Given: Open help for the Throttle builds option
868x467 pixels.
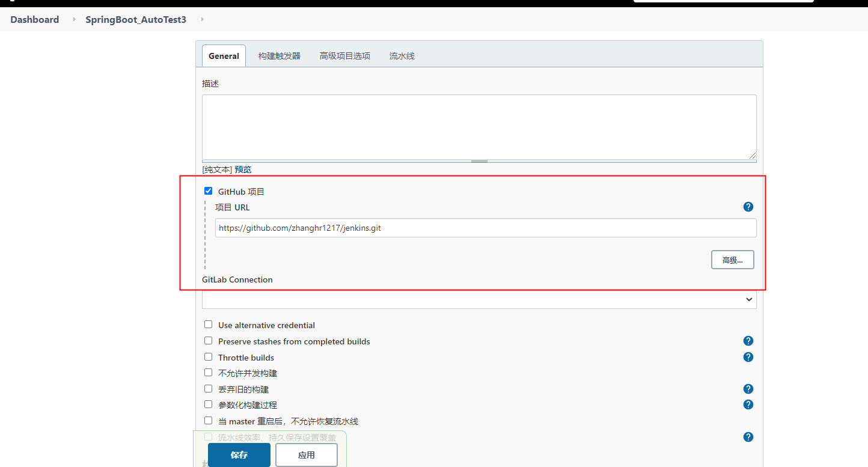Looking at the screenshot, I should (748, 356).
